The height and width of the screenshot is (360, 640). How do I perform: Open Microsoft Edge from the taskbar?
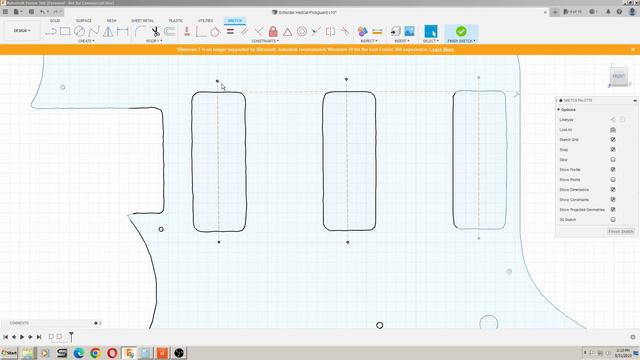point(79,353)
